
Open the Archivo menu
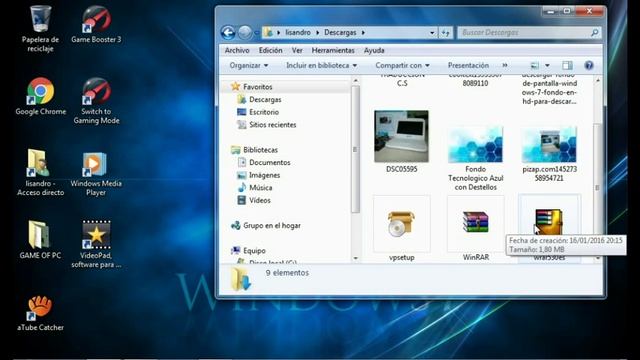point(237,50)
